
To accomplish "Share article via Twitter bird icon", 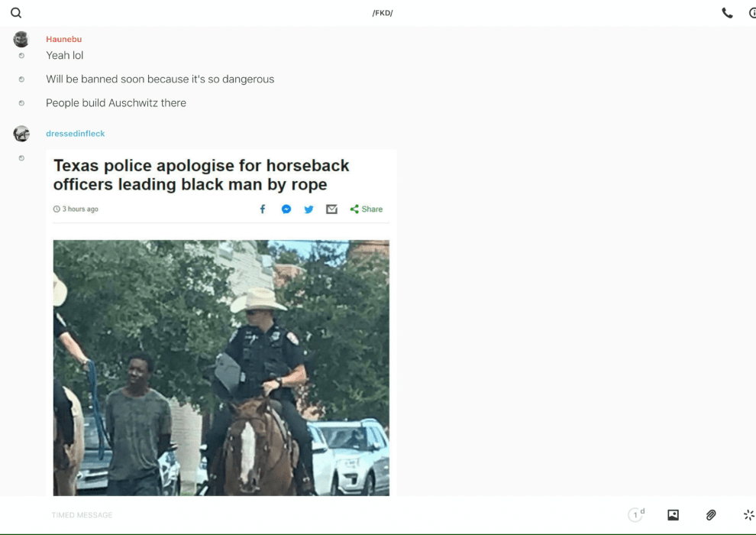I will tap(309, 209).
